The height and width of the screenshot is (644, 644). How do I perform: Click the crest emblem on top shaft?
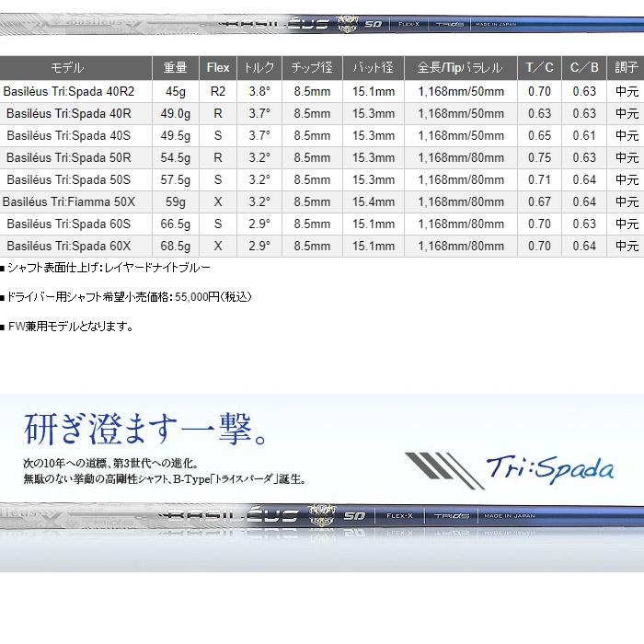click(347, 24)
